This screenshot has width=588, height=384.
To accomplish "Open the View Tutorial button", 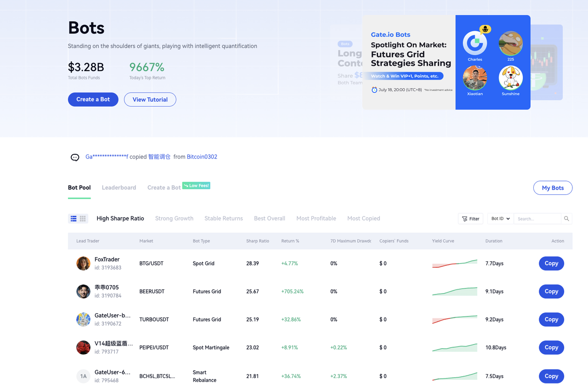I will coord(150,99).
